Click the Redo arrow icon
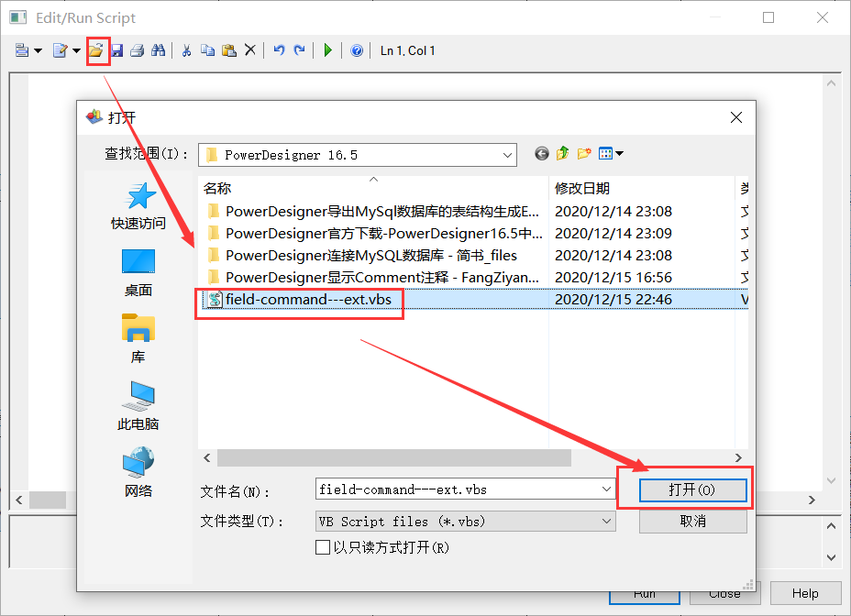 (x=301, y=50)
